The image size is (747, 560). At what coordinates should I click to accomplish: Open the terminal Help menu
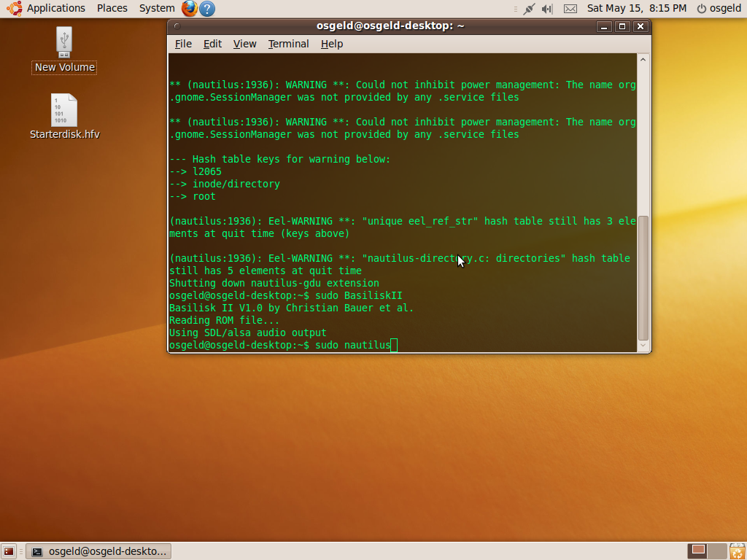point(332,44)
